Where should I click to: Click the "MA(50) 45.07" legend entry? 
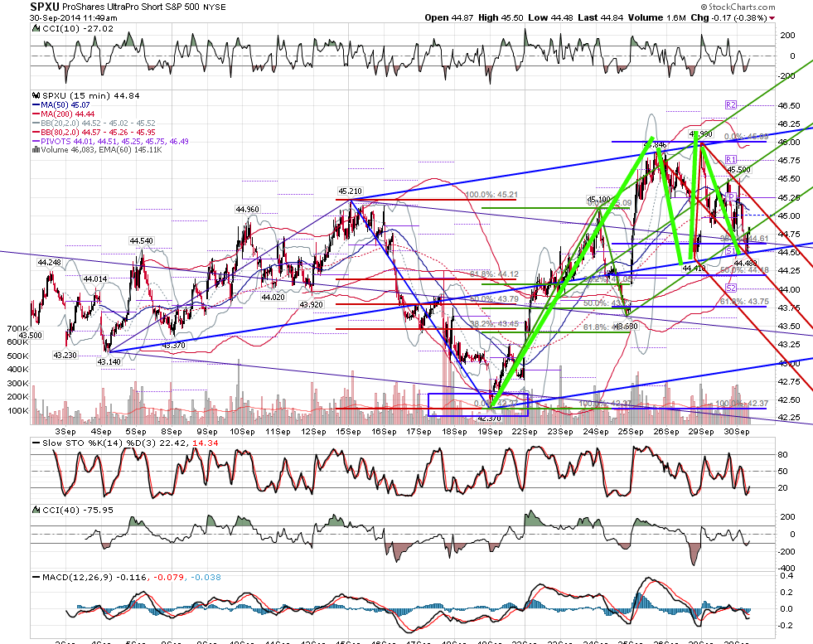click(x=61, y=105)
